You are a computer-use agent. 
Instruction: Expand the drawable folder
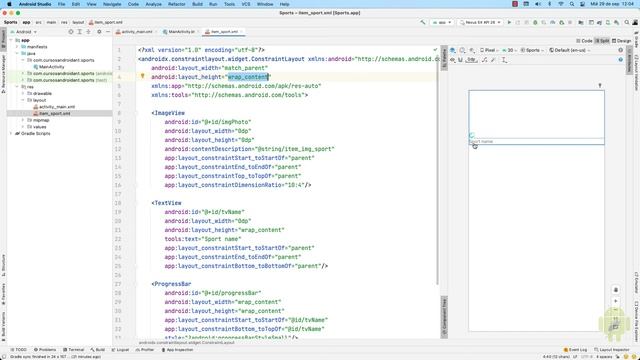[x=23, y=93]
